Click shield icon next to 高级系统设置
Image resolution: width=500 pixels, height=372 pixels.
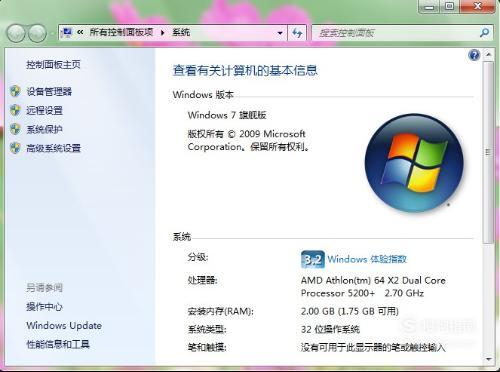15,148
